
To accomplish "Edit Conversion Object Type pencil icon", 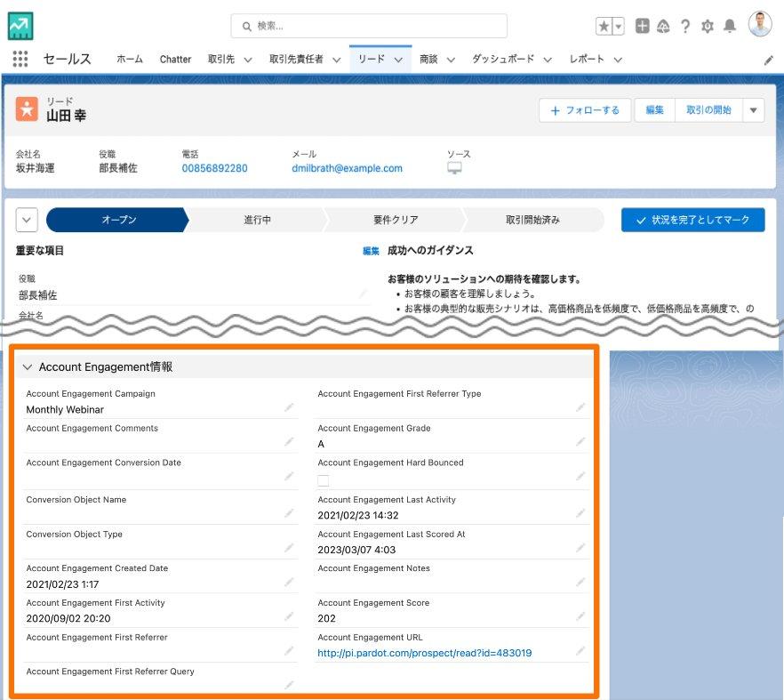I will coord(289,548).
